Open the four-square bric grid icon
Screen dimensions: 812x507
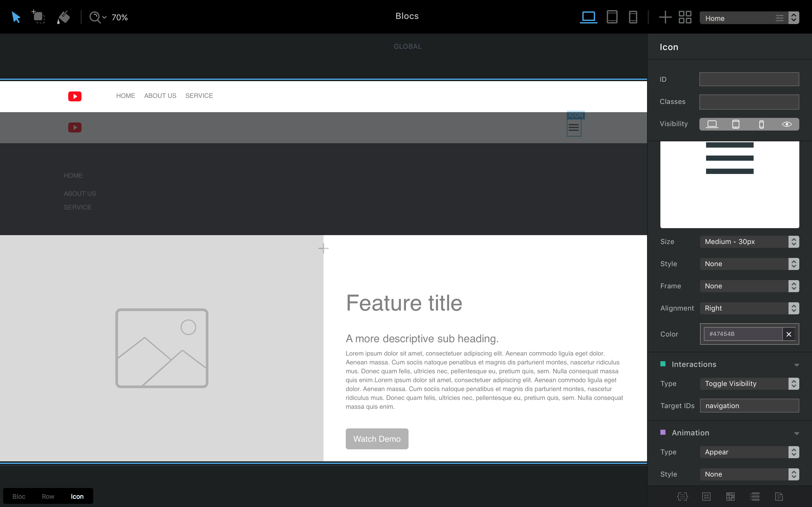[x=685, y=17]
